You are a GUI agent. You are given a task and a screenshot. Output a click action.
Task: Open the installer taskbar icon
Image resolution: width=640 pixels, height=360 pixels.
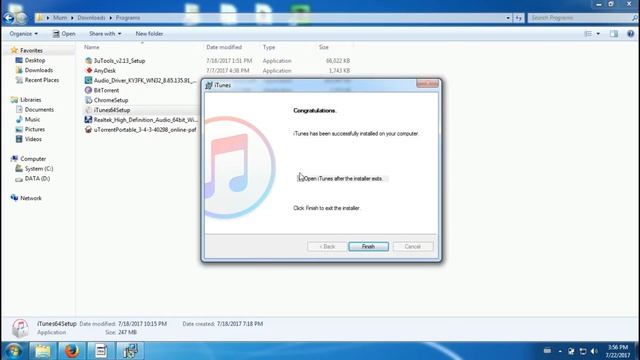click(130, 351)
